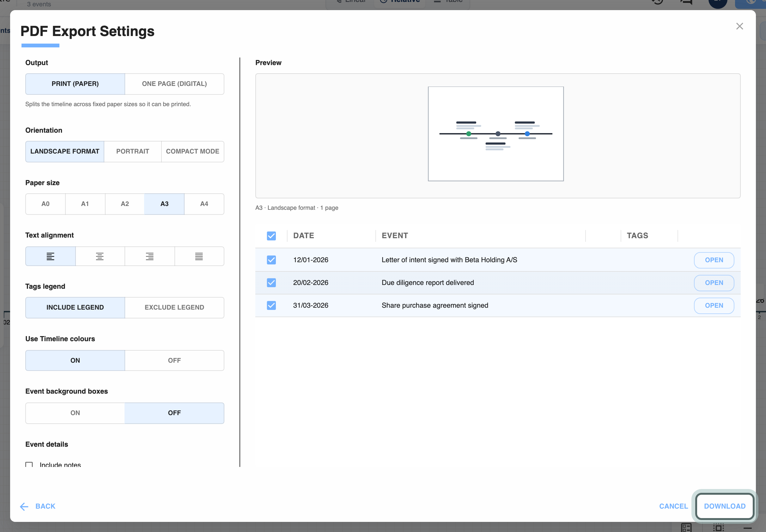Uncheck the 20/02-2026 event checkbox
766x532 pixels.
[271, 283]
